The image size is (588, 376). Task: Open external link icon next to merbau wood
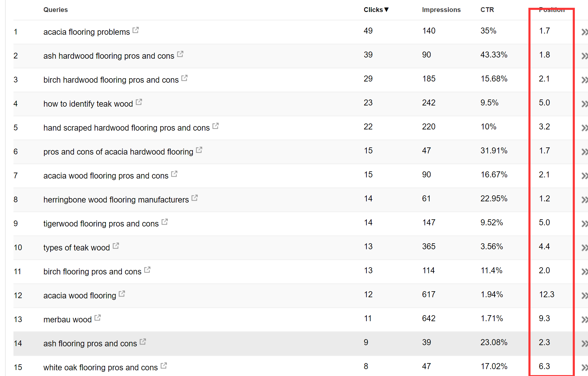tap(97, 318)
